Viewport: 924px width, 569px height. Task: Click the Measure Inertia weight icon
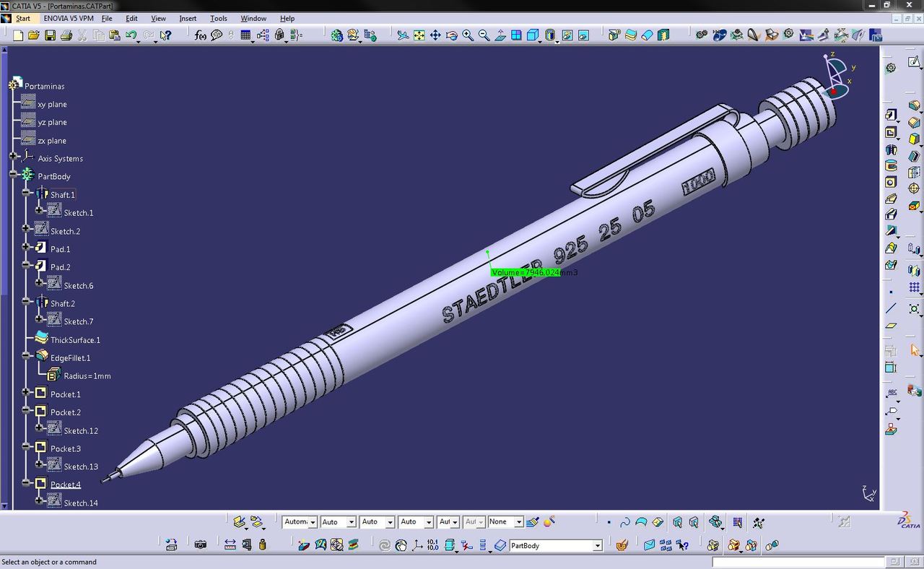point(263,545)
